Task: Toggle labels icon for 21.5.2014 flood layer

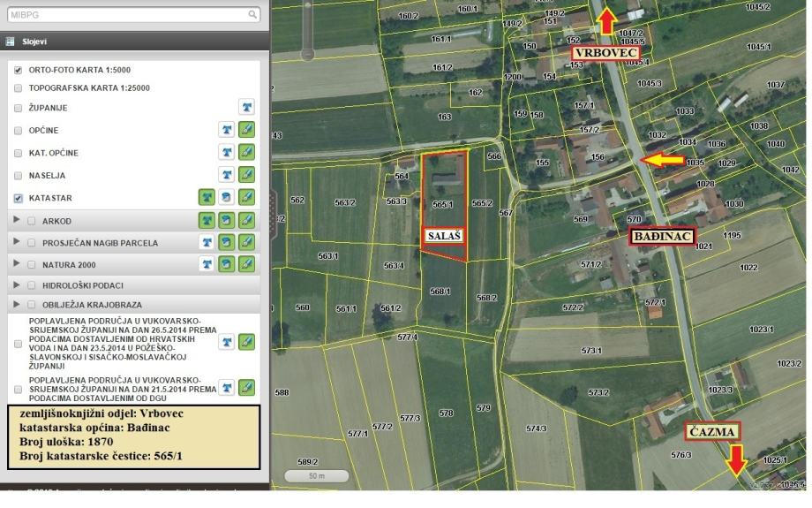Action: pyautogui.click(x=227, y=388)
